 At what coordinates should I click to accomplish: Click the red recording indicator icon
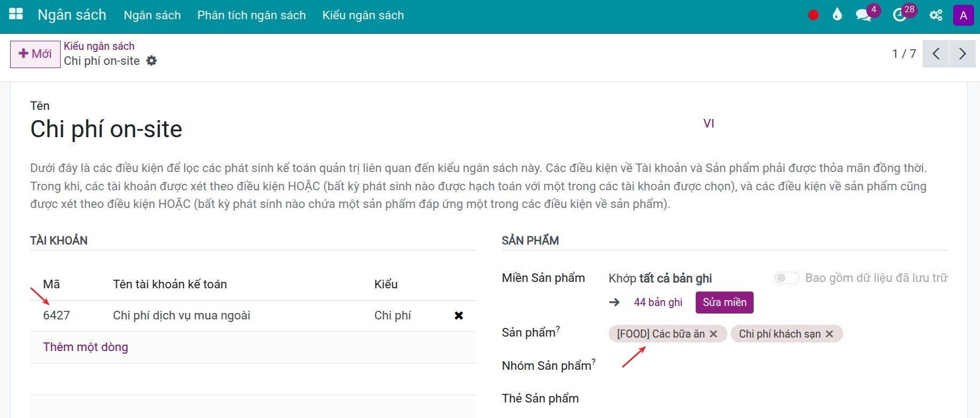(x=813, y=15)
